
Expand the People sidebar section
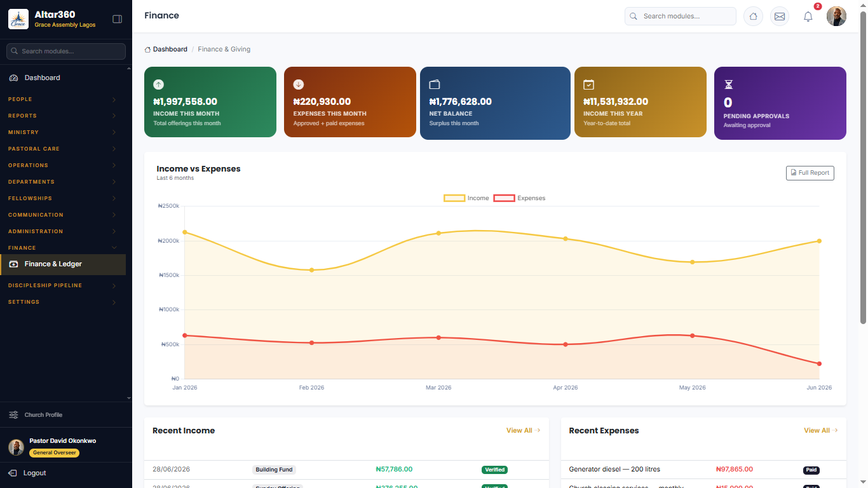coord(63,99)
